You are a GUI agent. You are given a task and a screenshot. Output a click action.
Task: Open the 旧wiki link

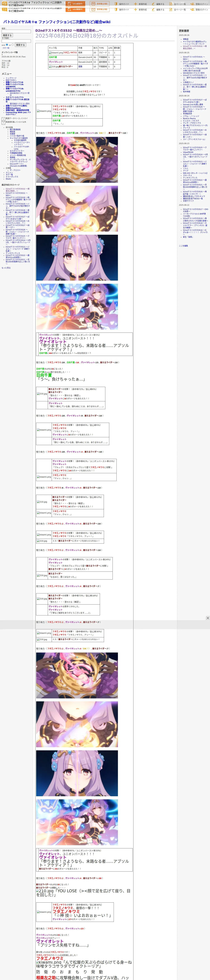tap(8, 179)
